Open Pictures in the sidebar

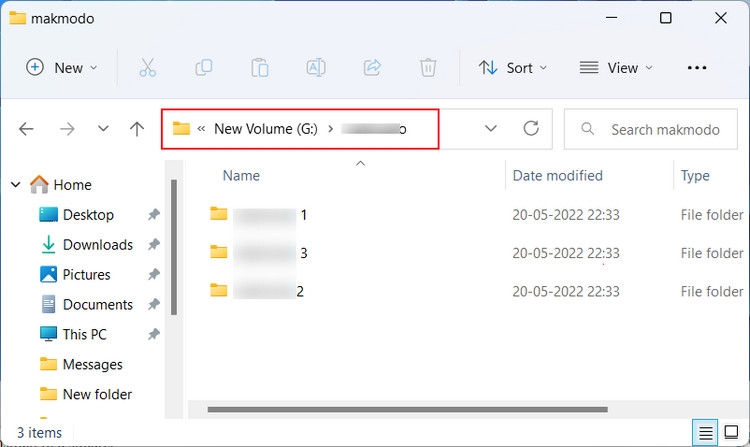[75, 274]
